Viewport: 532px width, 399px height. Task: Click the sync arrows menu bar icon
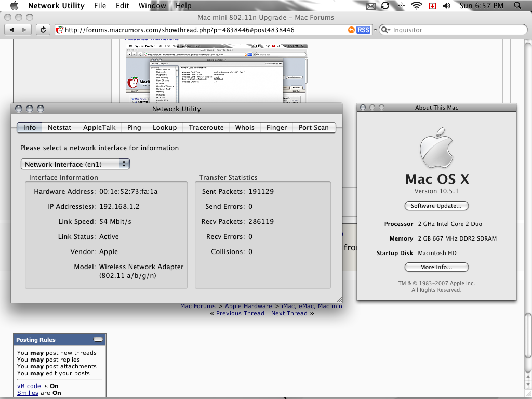point(385,6)
